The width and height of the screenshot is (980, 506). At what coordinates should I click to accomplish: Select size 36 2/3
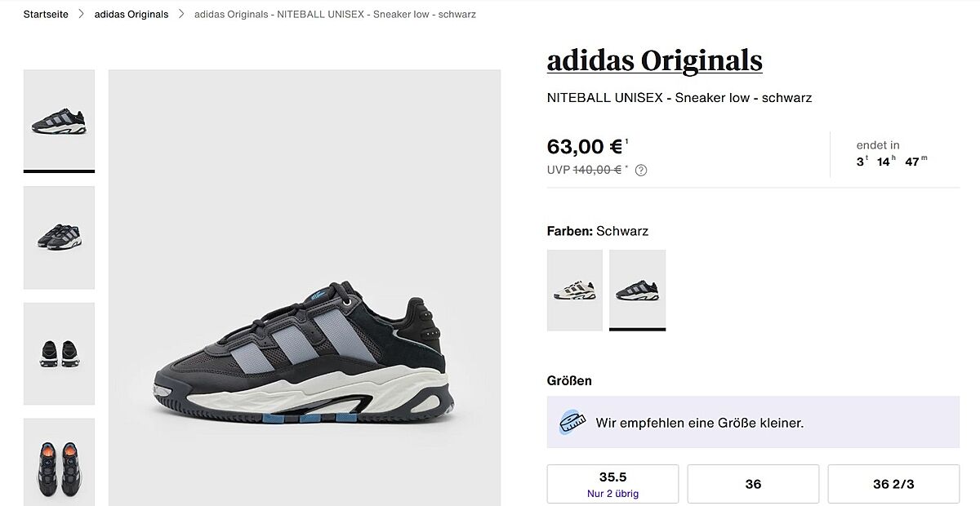893,484
